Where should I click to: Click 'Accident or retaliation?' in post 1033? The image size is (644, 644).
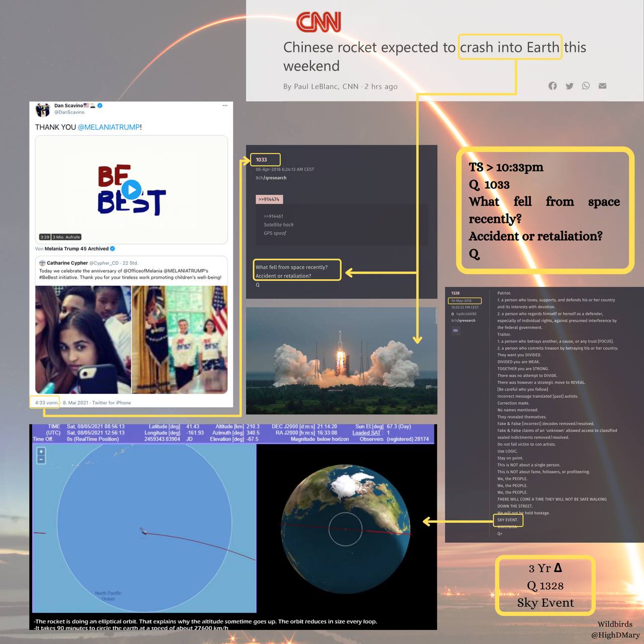(x=283, y=276)
